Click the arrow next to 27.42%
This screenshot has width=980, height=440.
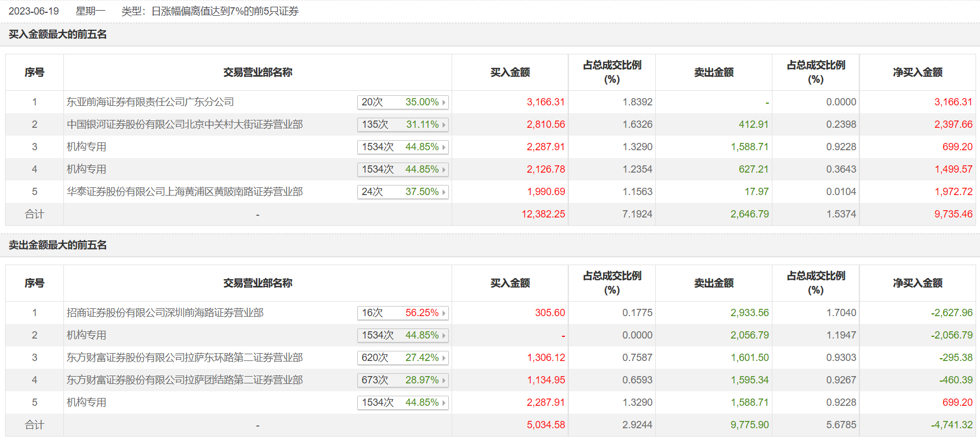pyautogui.click(x=444, y=358)
